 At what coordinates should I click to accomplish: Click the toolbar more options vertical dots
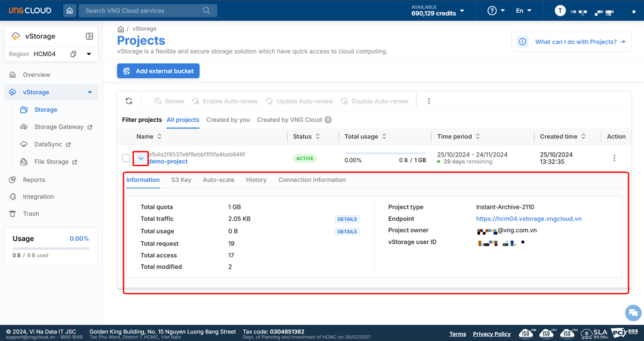coord(428,101)
